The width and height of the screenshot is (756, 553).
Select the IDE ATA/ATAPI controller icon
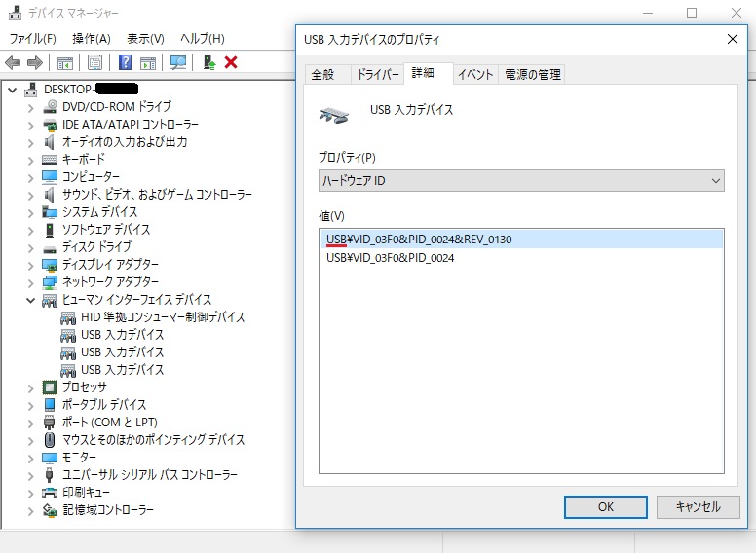[50, 125]
